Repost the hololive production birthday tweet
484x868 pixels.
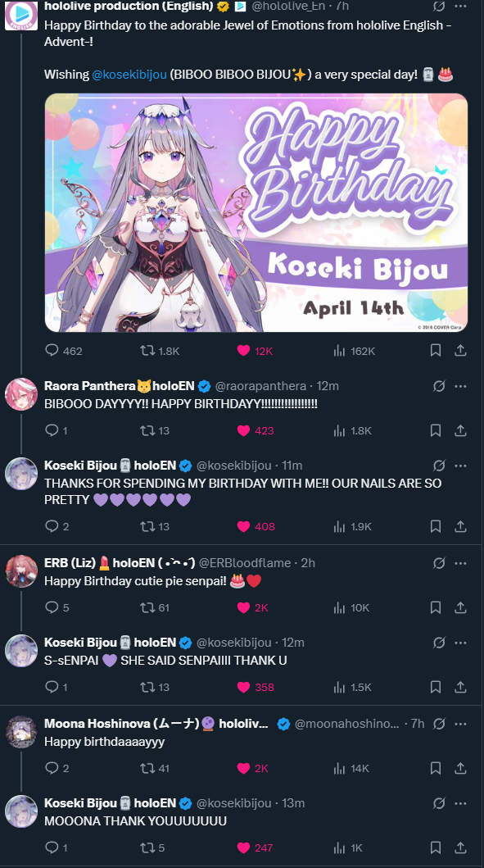pos(160,351)
